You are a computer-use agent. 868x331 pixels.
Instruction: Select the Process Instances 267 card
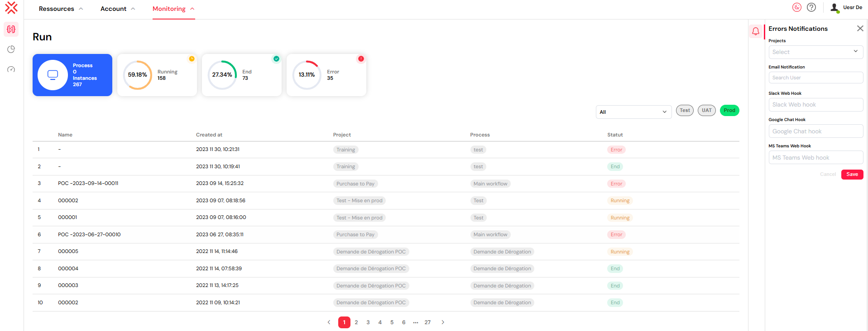(x=72, y=75)
